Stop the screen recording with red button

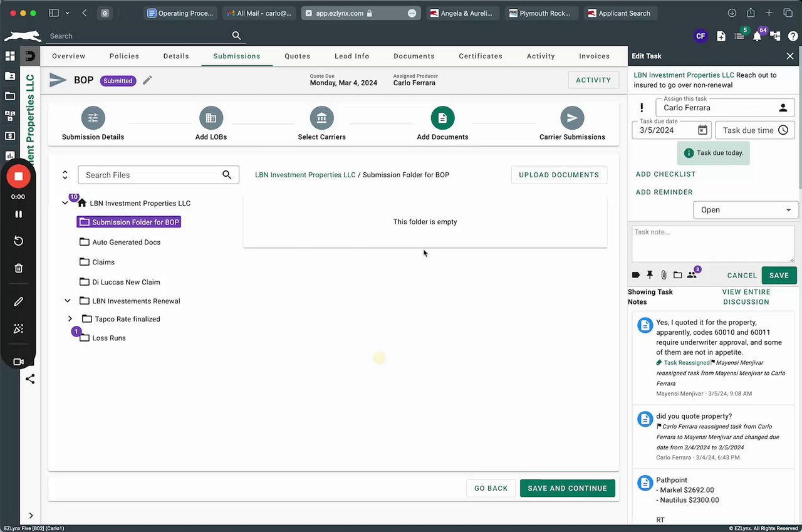coord(19,176)
